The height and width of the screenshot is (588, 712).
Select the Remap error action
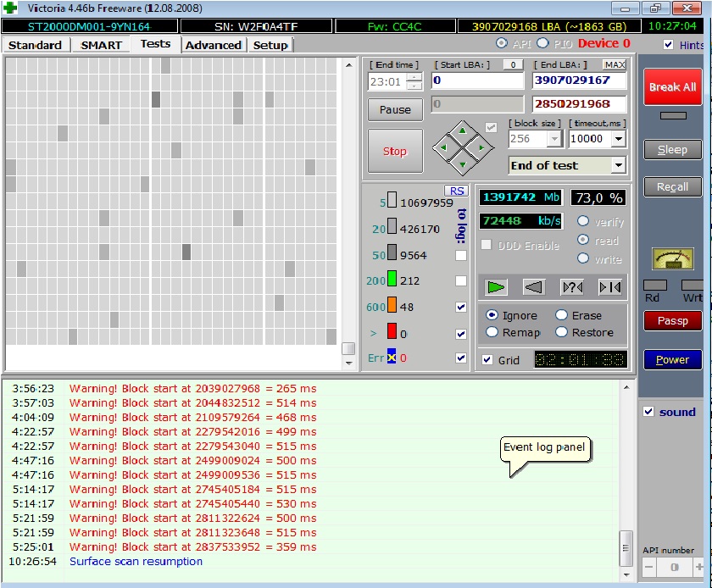pos(492,332)
